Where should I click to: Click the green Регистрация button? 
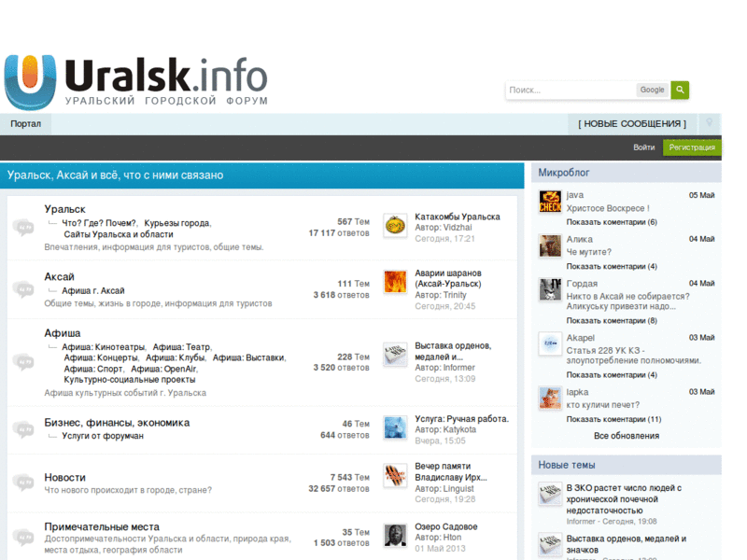[692, 147]
